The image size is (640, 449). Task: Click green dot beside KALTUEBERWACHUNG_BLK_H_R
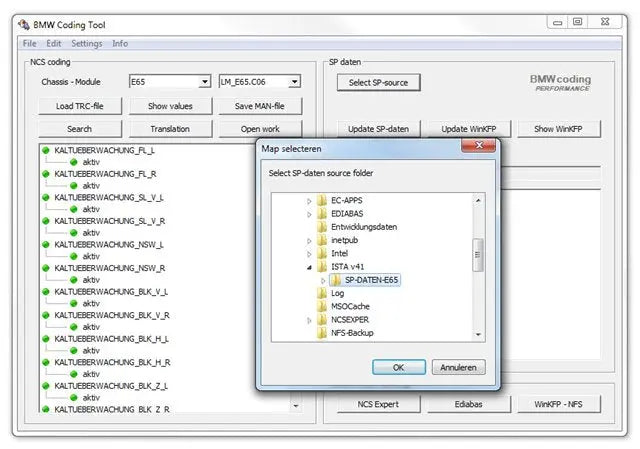pos(46,362)
